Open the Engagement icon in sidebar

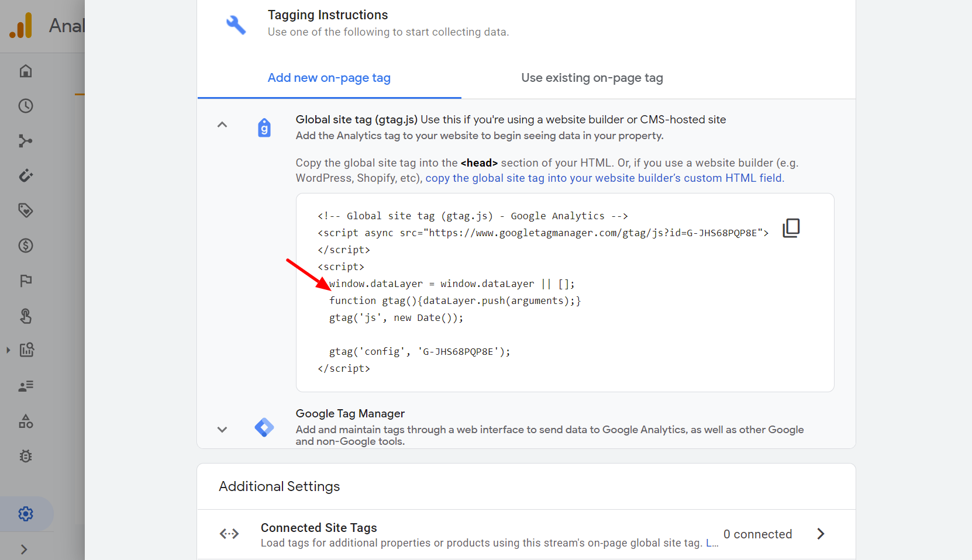coord(26,175)
